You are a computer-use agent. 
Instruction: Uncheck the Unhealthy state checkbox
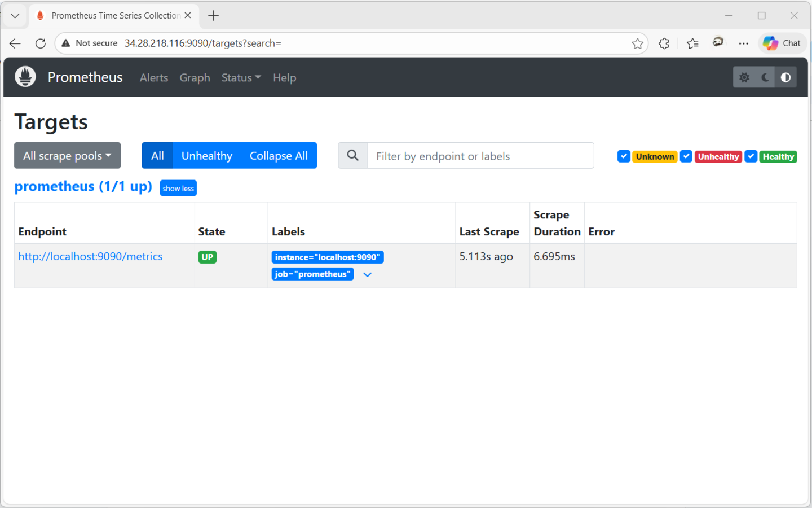(x=686, y=156)
